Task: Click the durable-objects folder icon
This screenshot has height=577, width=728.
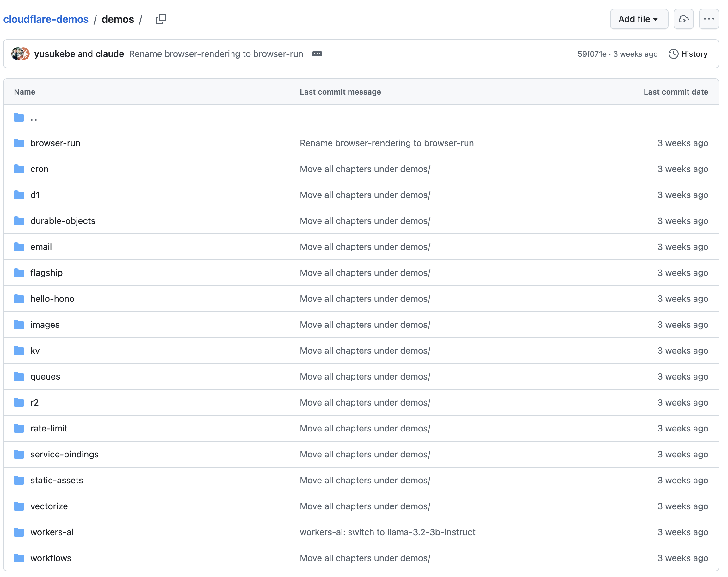Action: (x=19, y=221)
